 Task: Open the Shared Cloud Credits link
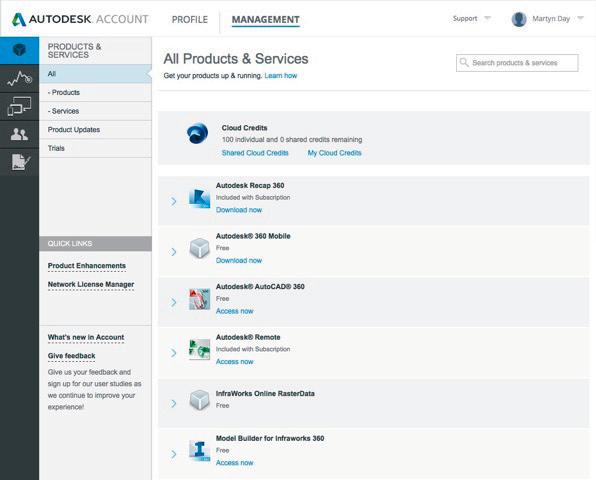[255, 153]
